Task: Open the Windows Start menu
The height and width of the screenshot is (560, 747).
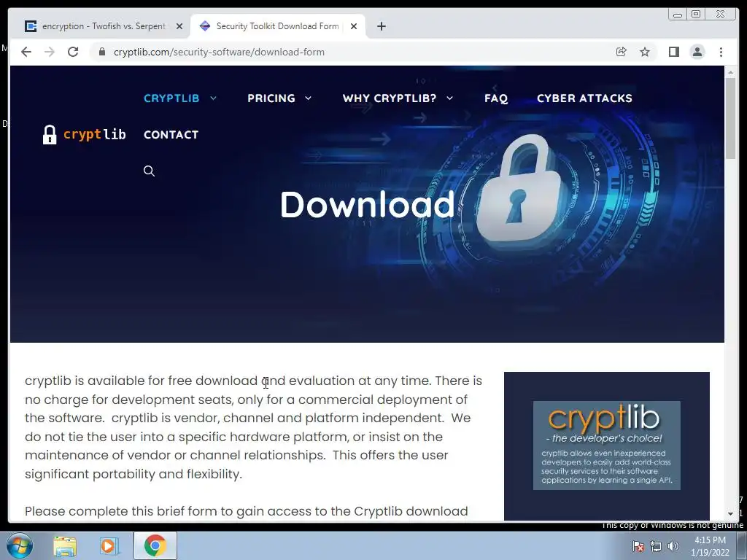Action: pyautogui.click(x=20, y=545)
